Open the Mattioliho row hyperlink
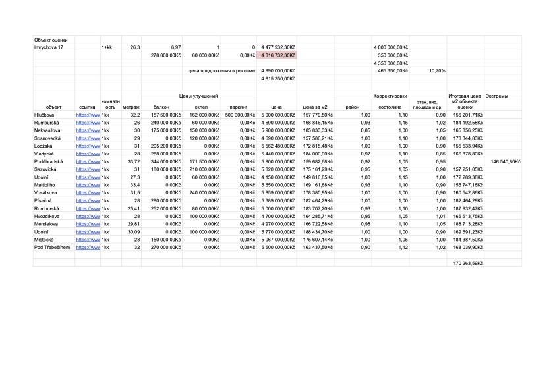This screenshot has height=392, width=555. point(88,185)
